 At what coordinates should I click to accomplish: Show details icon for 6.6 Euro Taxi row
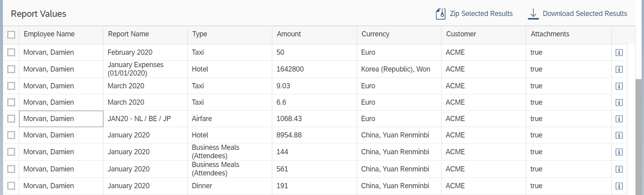pyautogui.click(x=619, y=102)
